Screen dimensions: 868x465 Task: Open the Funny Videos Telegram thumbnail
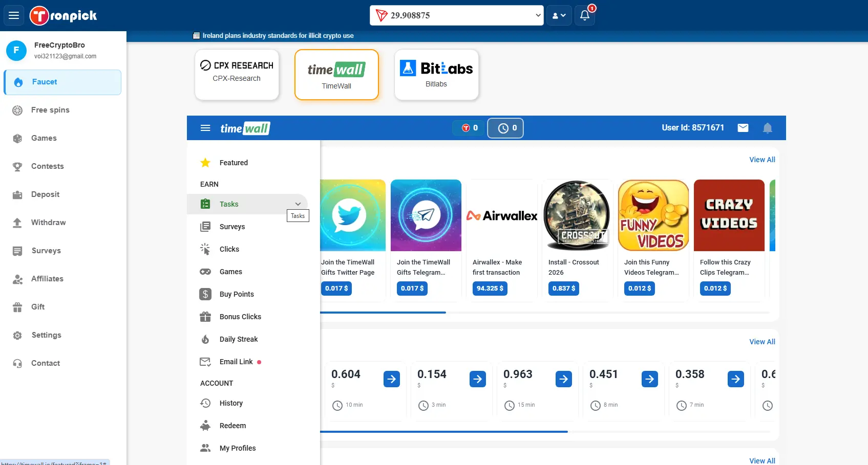653,215
